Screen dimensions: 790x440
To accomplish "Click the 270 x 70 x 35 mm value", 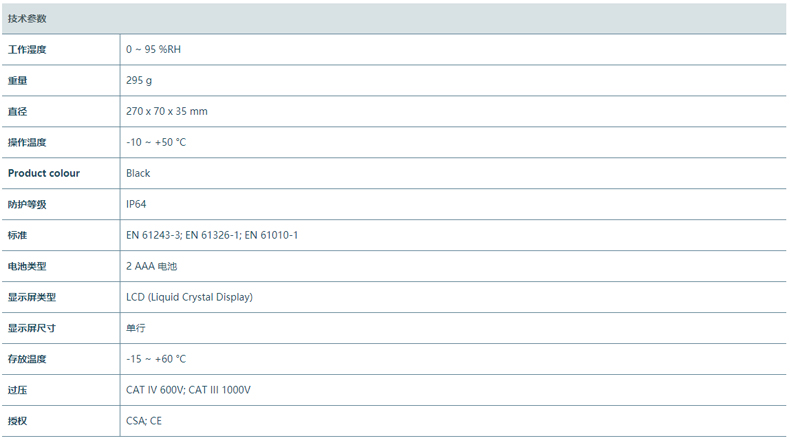I will pyautogui.click(x=167, y=111).
